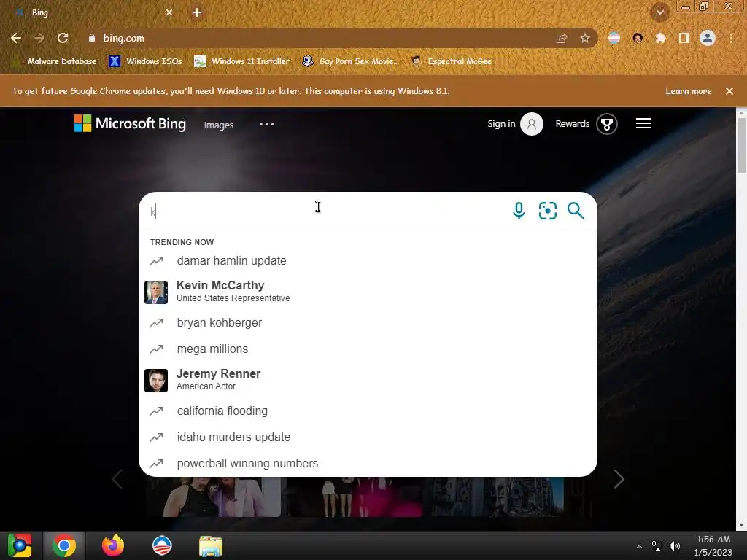Click network icon in system tray
The image size is (747, 560).
pyautogui.click(x=657, y=545)
